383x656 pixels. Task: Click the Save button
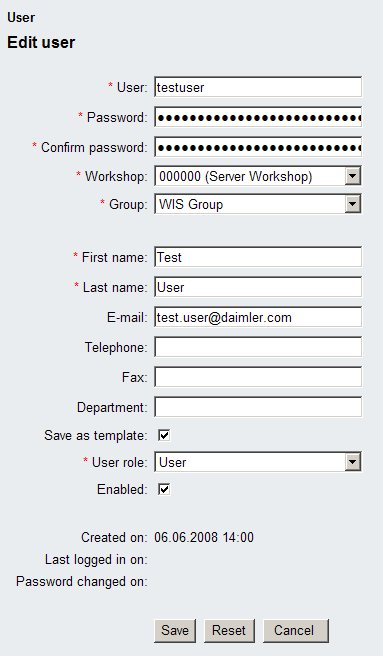click(175, 630)
